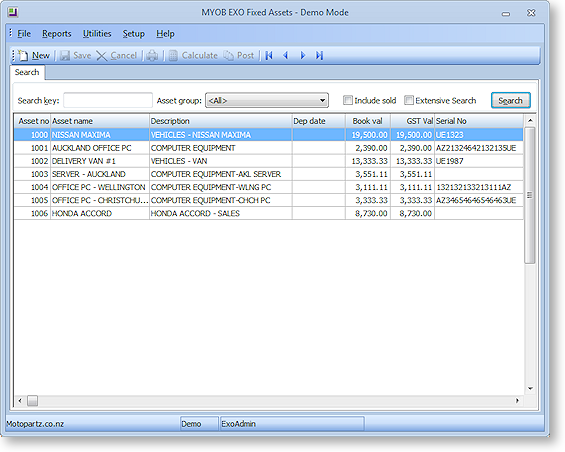This screenshot has width=565, height=452.
Task: Go to next record arrow
Action: tap(303, 56)
